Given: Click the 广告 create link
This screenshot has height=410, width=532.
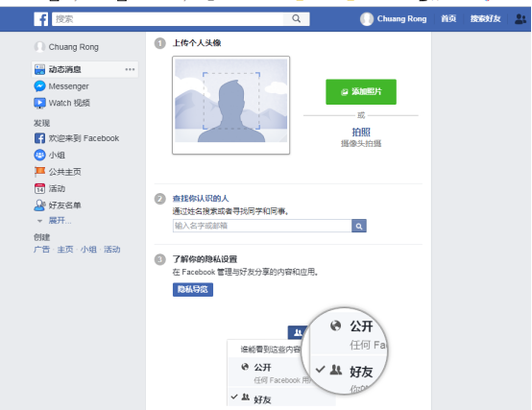Looking at the screenshot, I should coord(41,250).
